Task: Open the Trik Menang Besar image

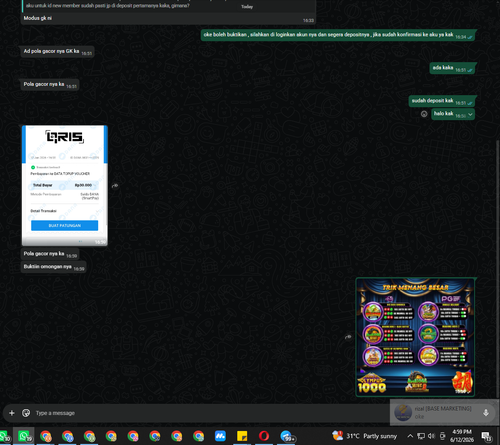Action: click(415, 337)
